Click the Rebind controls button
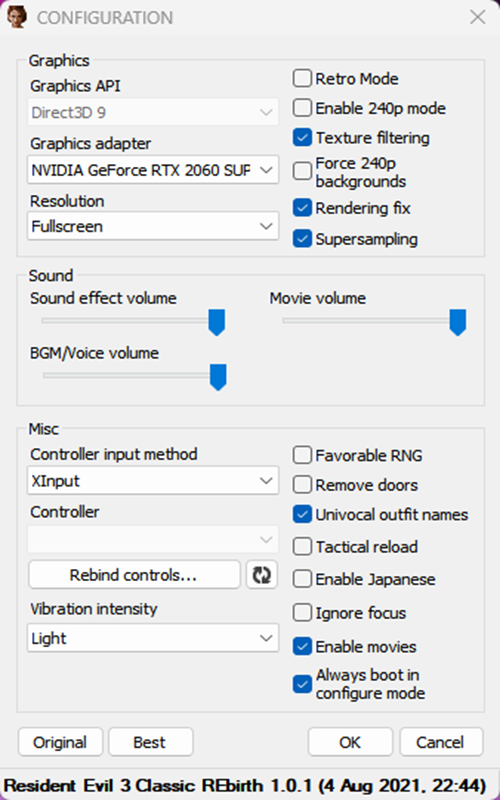Image resolution: width=500 pixels, height=800 pixels. [x=134, y=575]
